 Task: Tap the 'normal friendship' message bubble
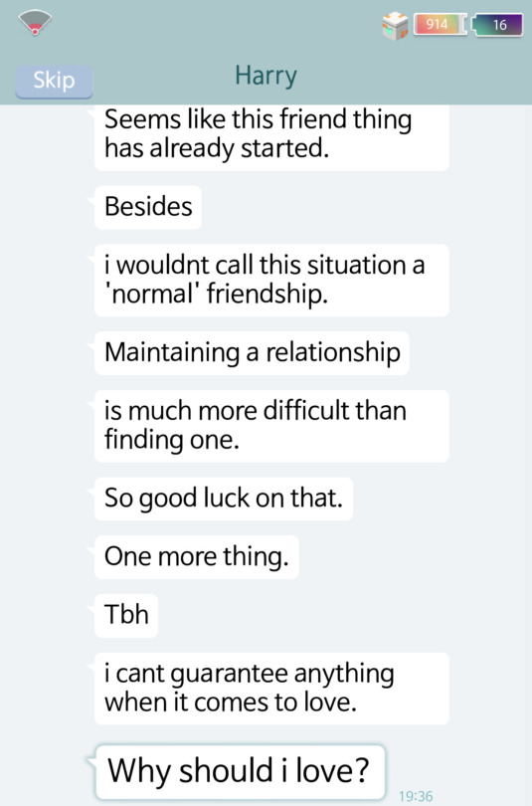click(271, 281)
